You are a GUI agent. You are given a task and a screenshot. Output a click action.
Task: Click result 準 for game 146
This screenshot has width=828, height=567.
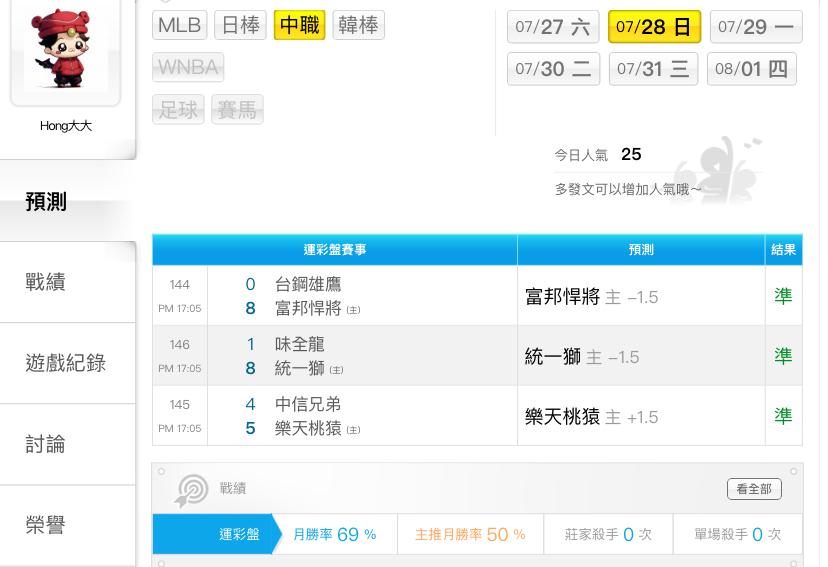(x=783, y=356)
